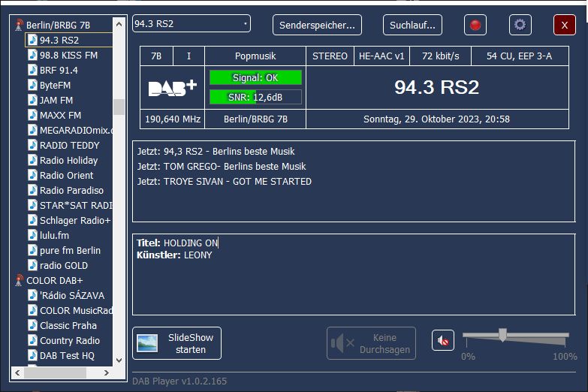This screenshot has width=588, height=392.
Task: Click the large 94.3 RS2 station name display
Action: click(x=437, y=87)
